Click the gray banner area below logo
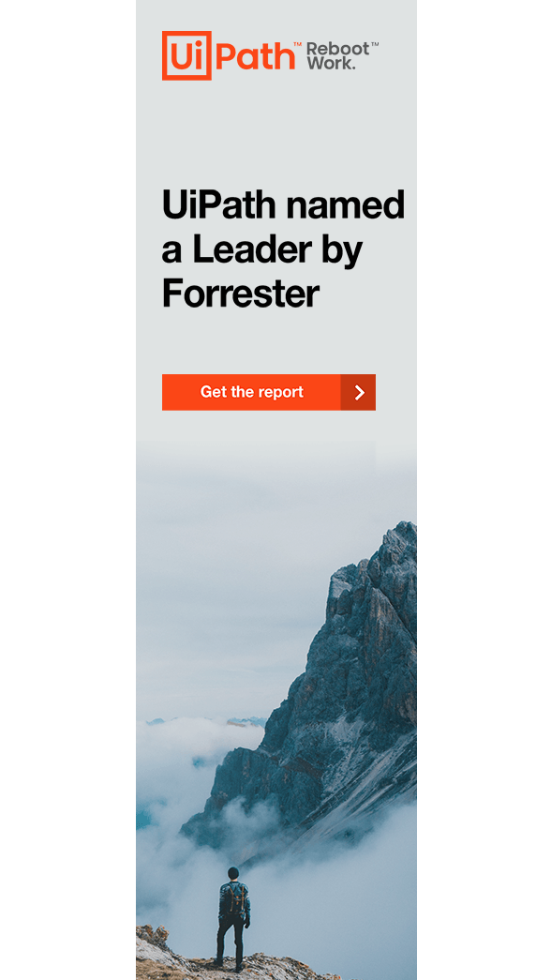 coord(276,131)
